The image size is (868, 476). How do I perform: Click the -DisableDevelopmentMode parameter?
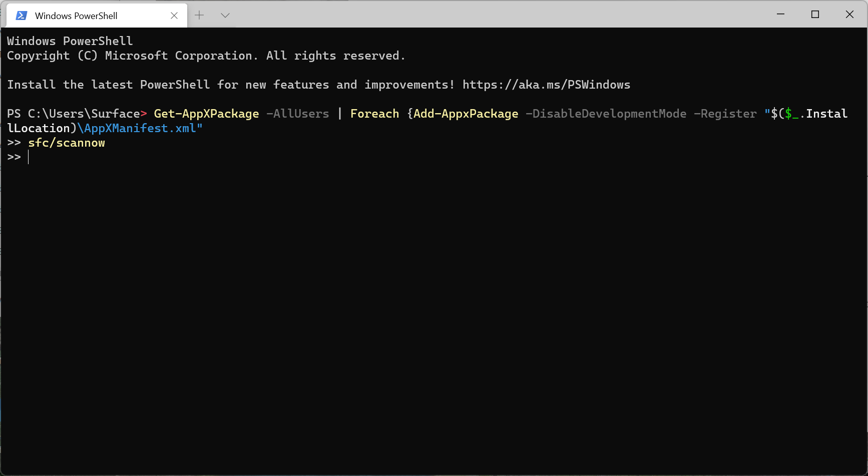click(606, 114)
